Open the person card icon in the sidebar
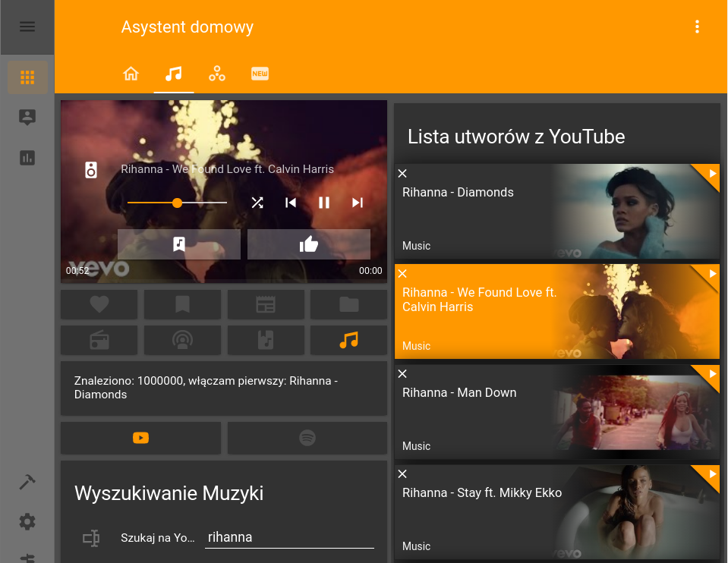Viewport: 728px width, 563px height. (x=27, y=117)
